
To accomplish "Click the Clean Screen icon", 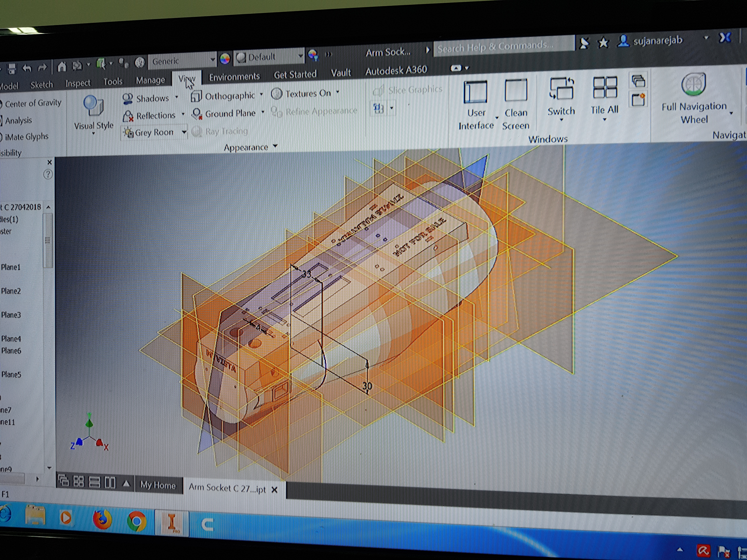I will (516, 90).
